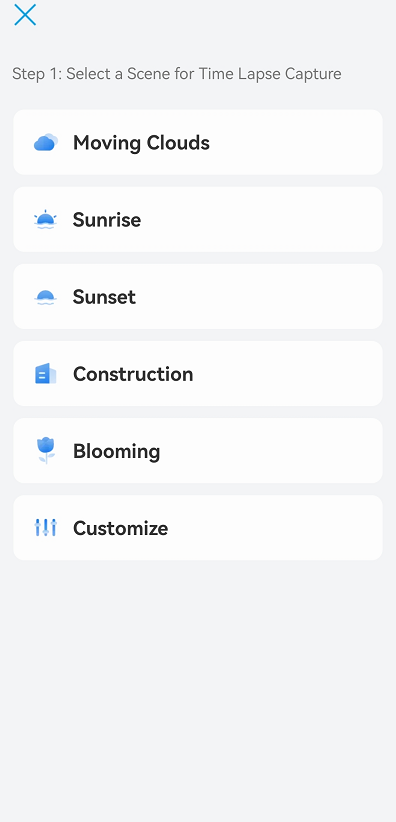Click the blue cloud icon

click(x=46, y=142)
